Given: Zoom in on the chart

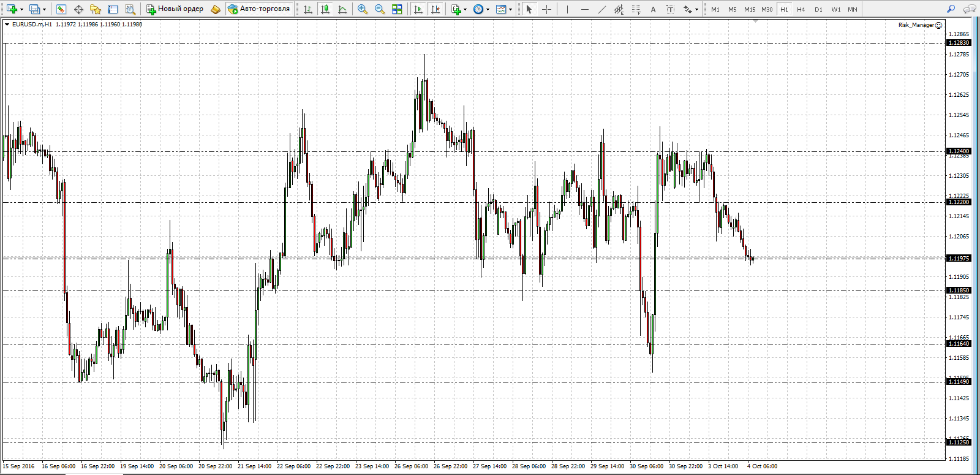Looking at the screenshot, I should [x=363, y=9].
